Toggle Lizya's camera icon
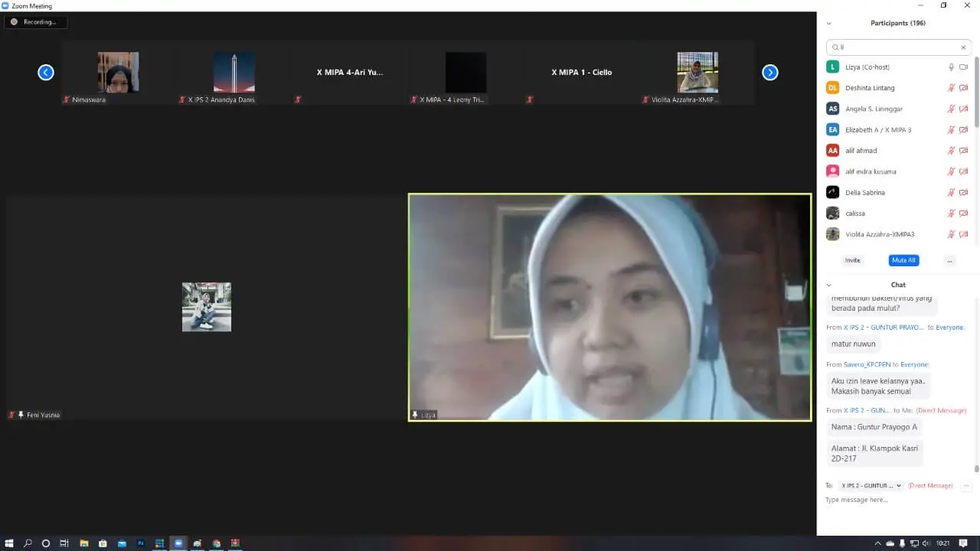The width and height of the screenshot is (980, 551). pos(964,67)
